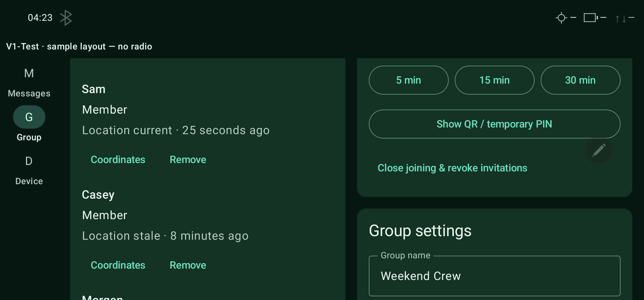
Task: View Casey's Coordinates
Action: [x=118, y=265]
